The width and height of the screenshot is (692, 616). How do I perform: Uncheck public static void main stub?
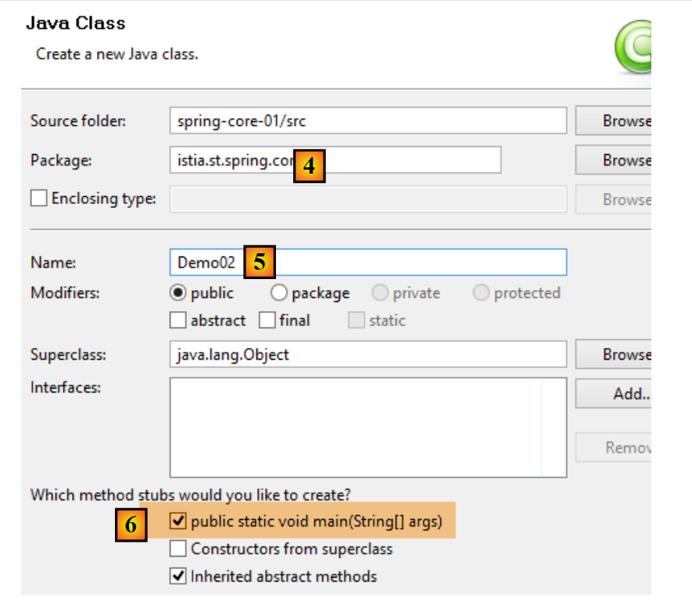pyautogui.click(x=178, y=521)
